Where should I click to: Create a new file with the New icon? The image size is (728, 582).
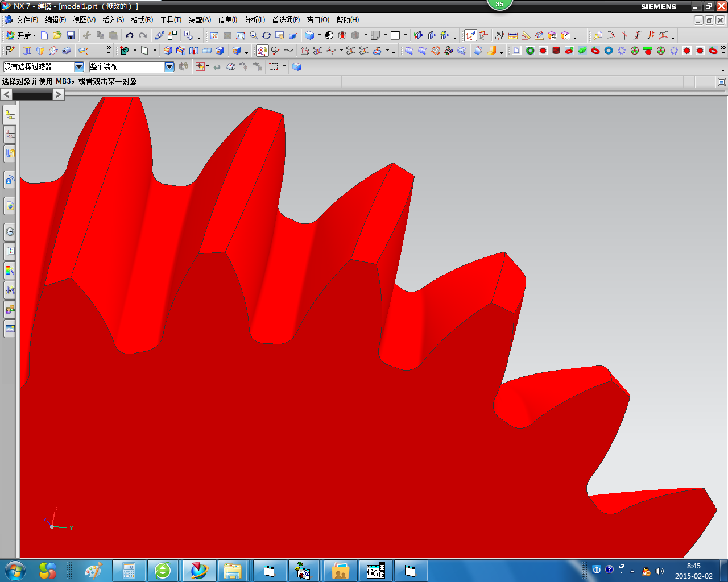point(44,35)
